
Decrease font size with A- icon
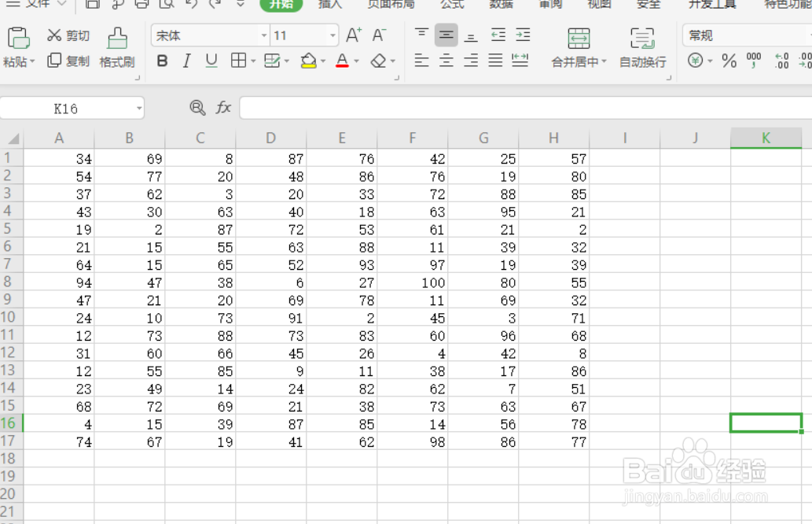pos(379,35)
